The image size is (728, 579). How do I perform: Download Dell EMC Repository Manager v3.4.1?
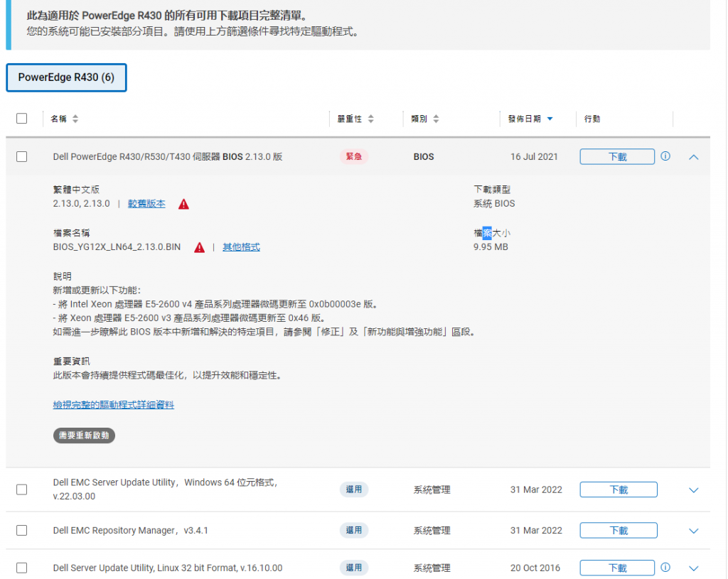pyautogui.click(x=619, y=530)
